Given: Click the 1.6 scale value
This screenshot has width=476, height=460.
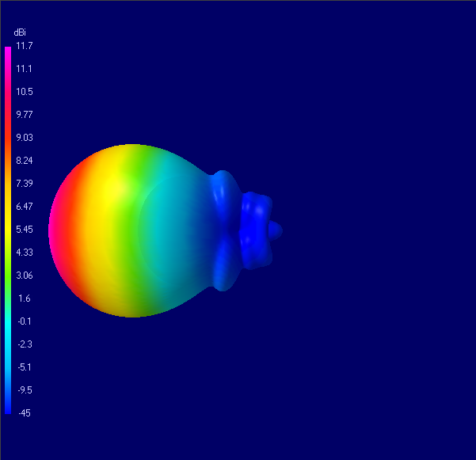Looking at the screenshot, I should pyautogui.click(x=25, y=298).
